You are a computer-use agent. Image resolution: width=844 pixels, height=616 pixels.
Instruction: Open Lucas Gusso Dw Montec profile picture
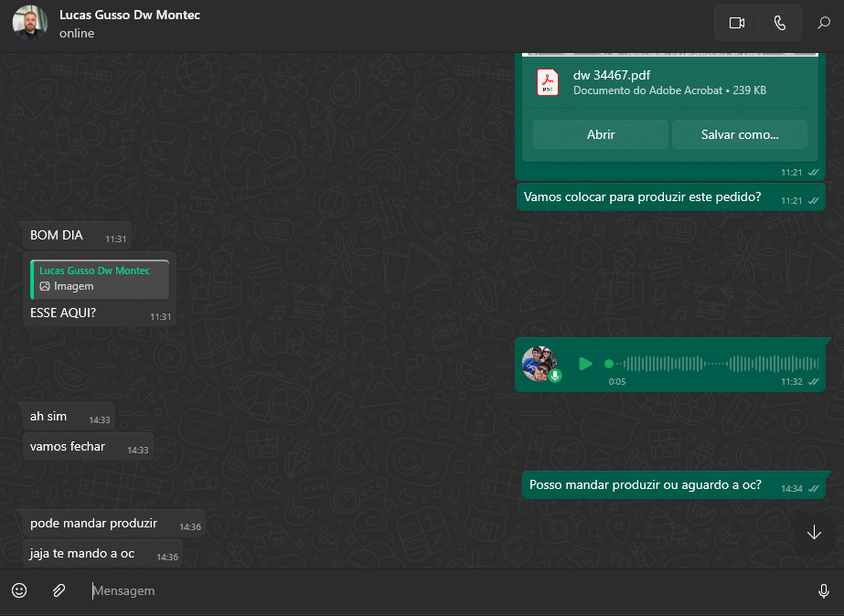(30, 24)
